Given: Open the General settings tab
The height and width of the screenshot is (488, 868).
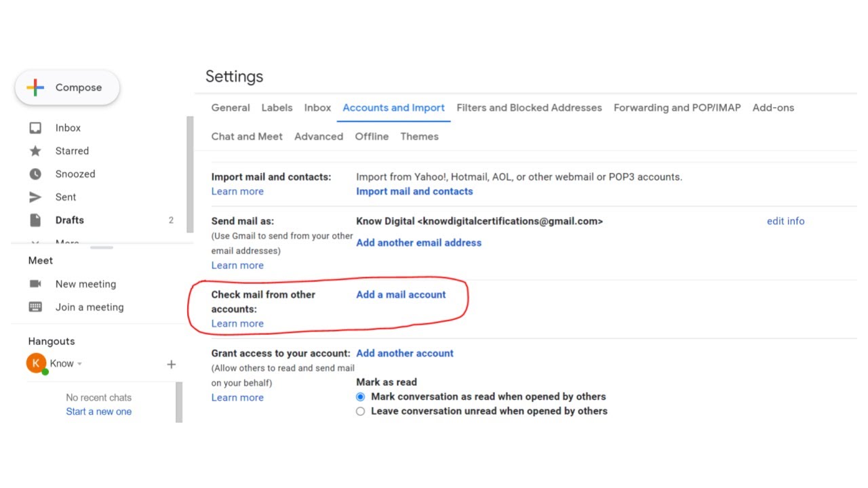Looking at the screenshot, I should click(231, 108).
